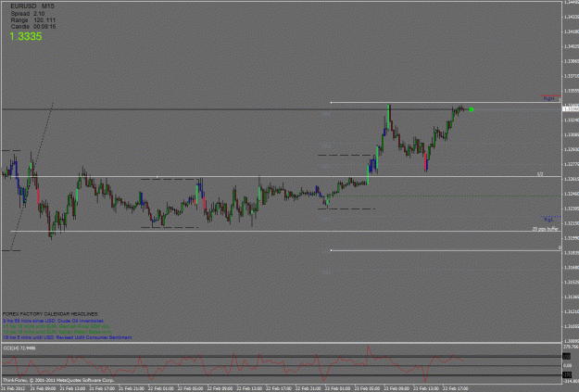
Task: Click the Range 120, 111 readout
Action: [x=32, y=20]
